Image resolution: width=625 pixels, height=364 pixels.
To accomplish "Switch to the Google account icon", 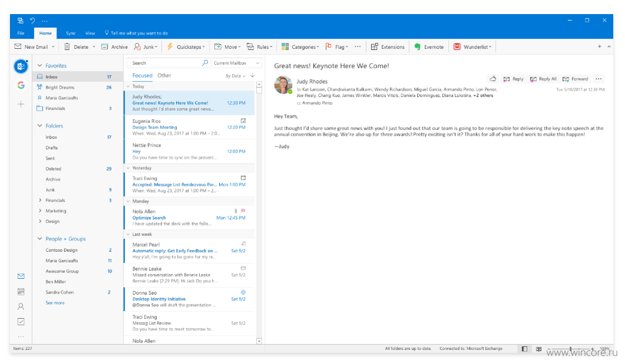I will 21,85.
